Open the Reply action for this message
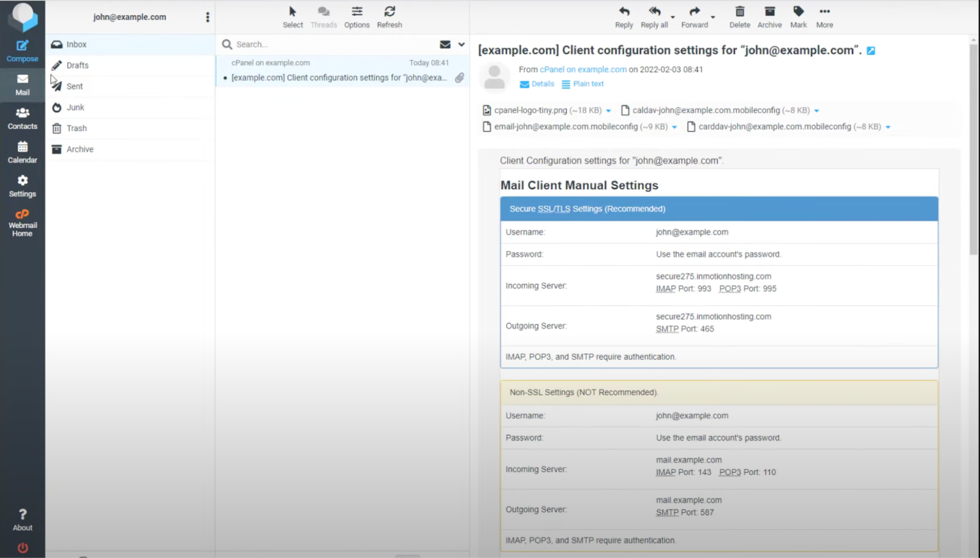 click(x=624, y=17)
